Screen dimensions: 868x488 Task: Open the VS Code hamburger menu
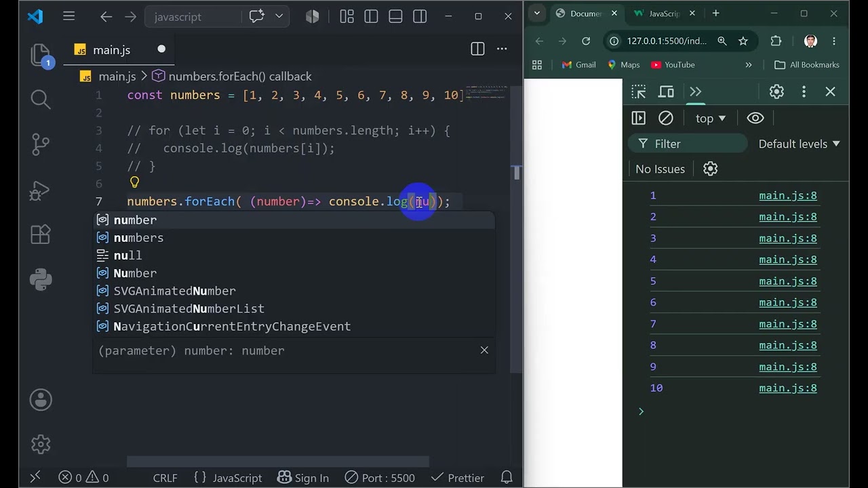[x=68, y=16]
